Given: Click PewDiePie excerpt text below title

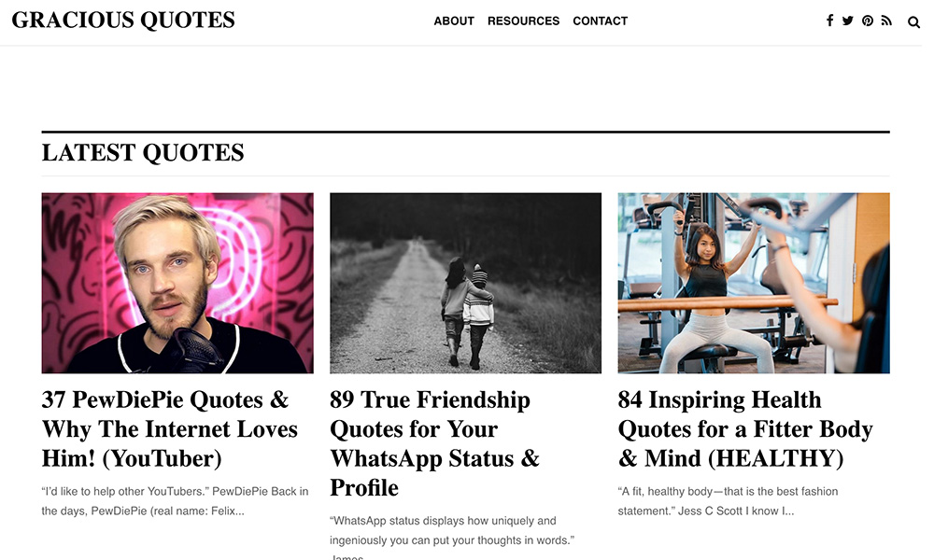Looking at the screenshot, I should pos(175,501).
